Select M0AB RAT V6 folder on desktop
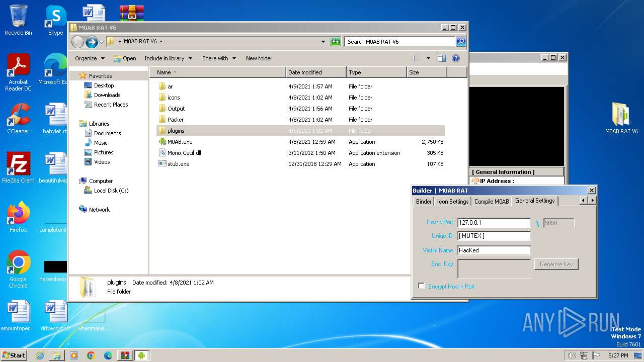The image size is (644, 362). 621,118
